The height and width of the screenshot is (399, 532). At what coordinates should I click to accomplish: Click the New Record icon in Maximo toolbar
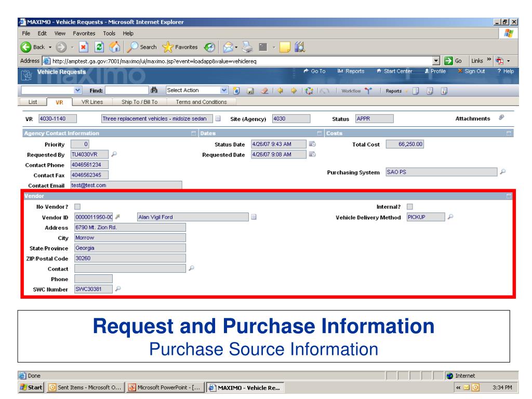pos(236,90)
